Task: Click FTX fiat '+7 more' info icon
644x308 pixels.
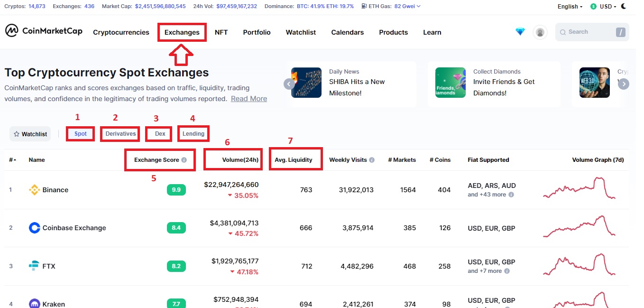Action: (x=507, y=271)
